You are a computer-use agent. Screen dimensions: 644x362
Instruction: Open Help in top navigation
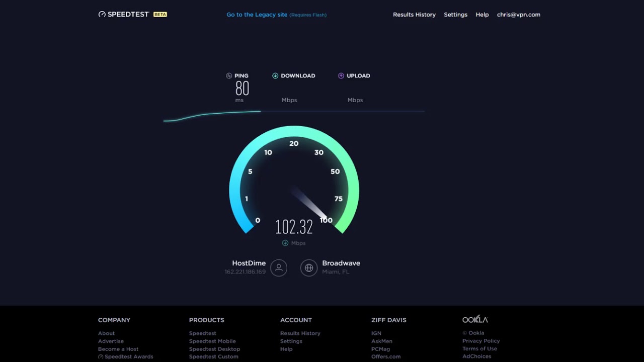tap(482, 15)
